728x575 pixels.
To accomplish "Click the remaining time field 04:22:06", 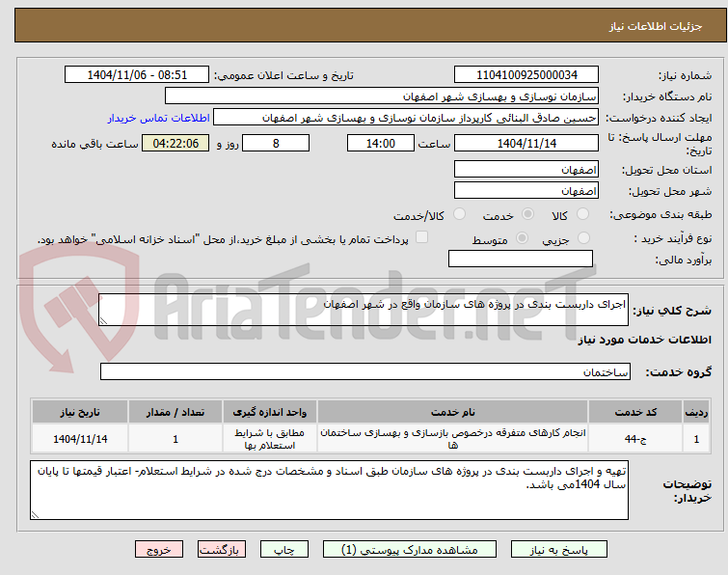I will pyautogui.click(x=175, y=143).
